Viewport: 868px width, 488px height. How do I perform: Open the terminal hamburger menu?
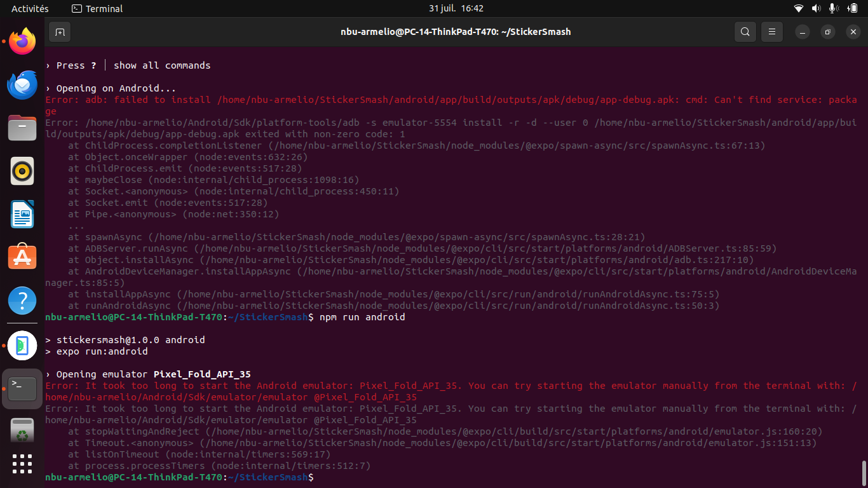(772, 32)
